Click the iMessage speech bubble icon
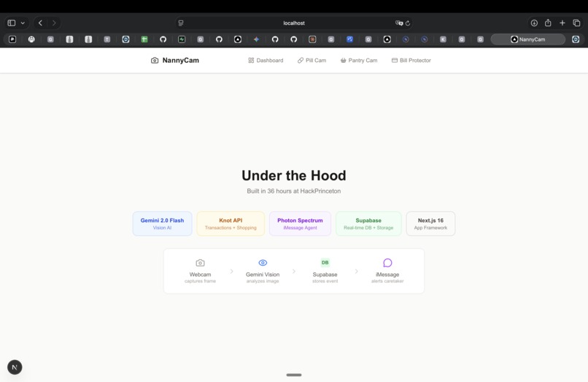Viewport: 588px width, 382px height. tap(387, 262)
